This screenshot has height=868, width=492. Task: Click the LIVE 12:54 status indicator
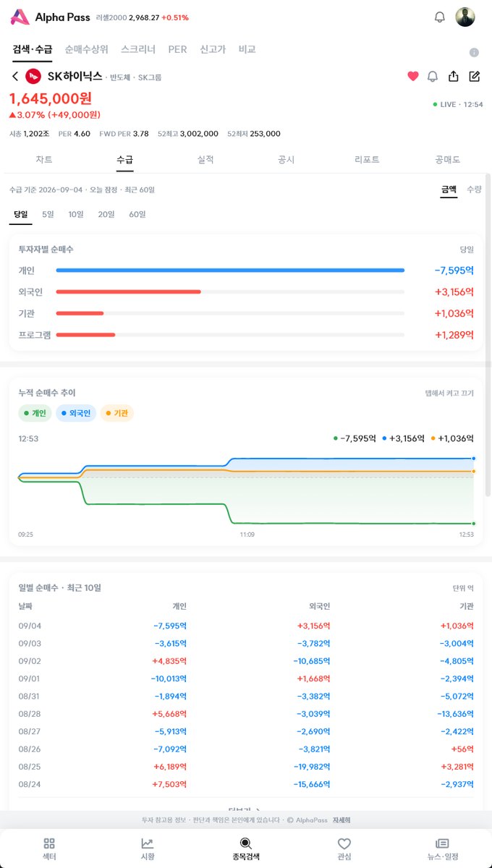click(458, 105)
